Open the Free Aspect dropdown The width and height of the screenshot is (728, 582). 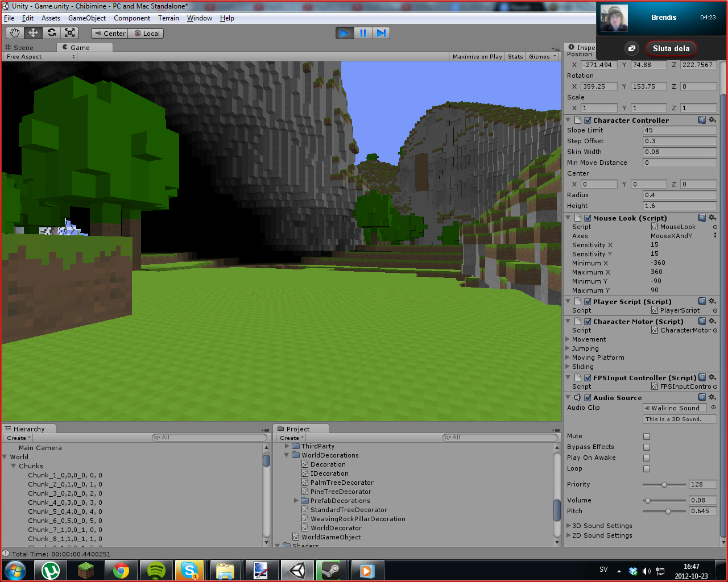(x=40, y=57)
